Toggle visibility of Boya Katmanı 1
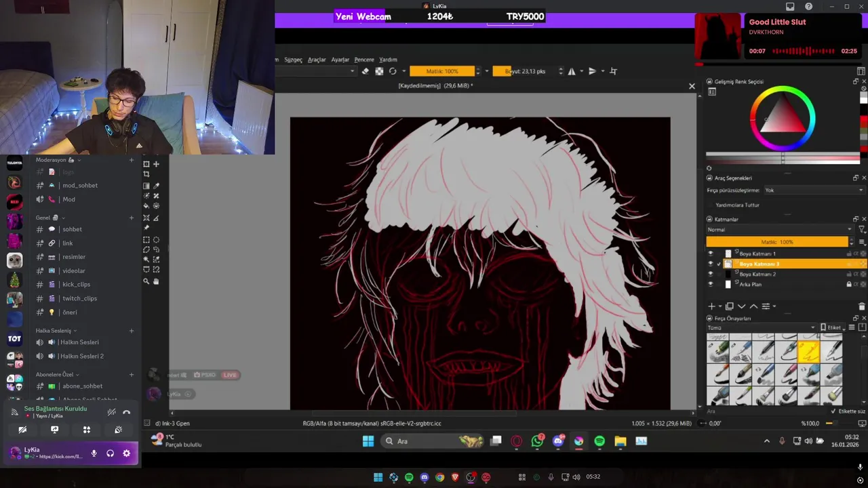 (x=711, y=253)
